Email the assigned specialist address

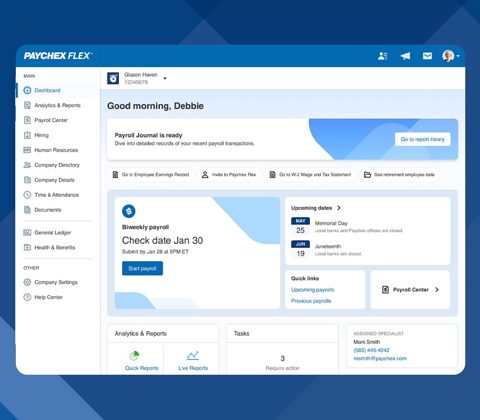(x=380, y=359)
